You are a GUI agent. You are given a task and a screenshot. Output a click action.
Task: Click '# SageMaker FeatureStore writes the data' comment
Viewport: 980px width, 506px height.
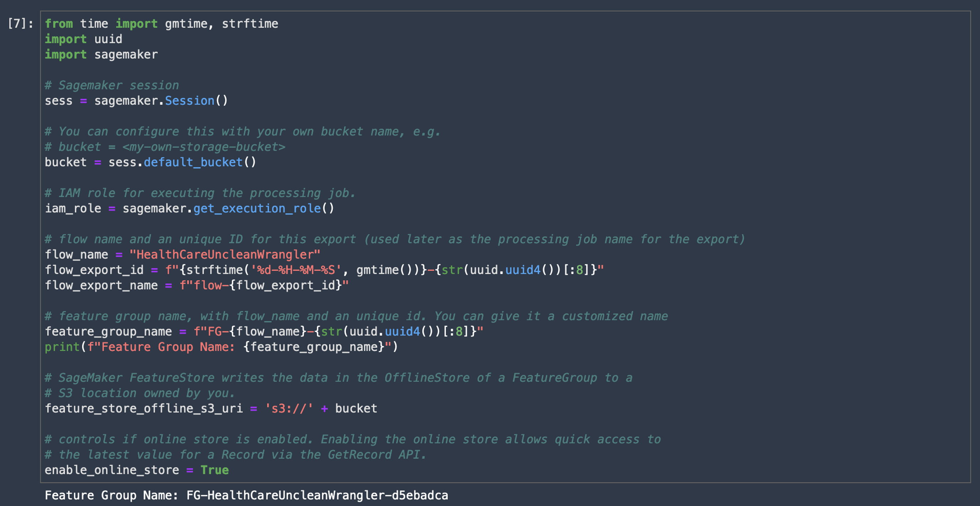click(338, 378)
